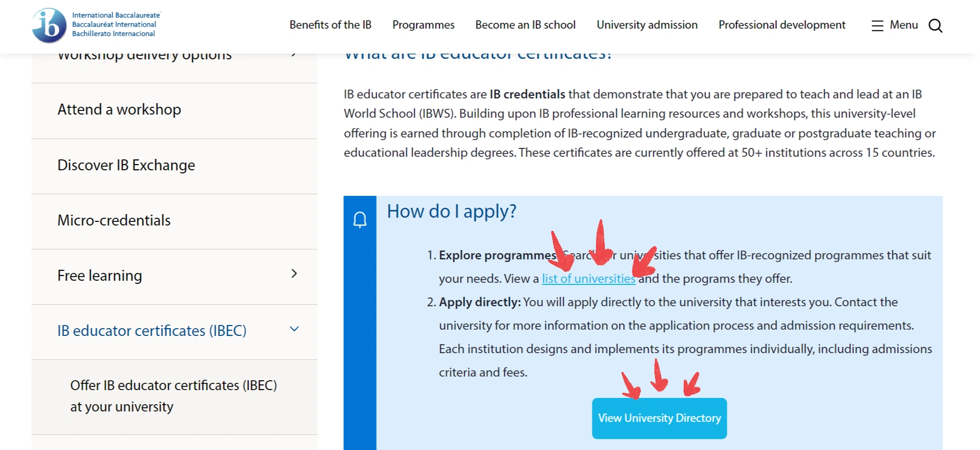Open Benefits of the IB menu
Screen dimensions: 980x450
pyautogui.click(x=330, y=25)
